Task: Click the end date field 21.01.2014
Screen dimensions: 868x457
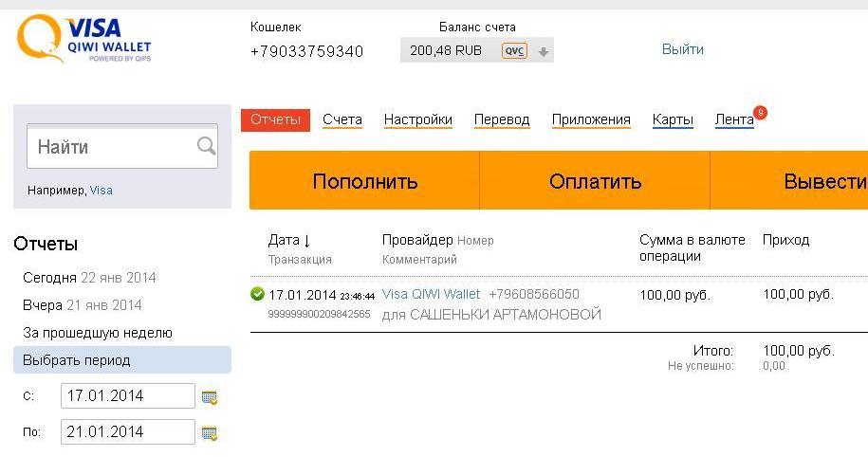Action: (x=128, y=431)
